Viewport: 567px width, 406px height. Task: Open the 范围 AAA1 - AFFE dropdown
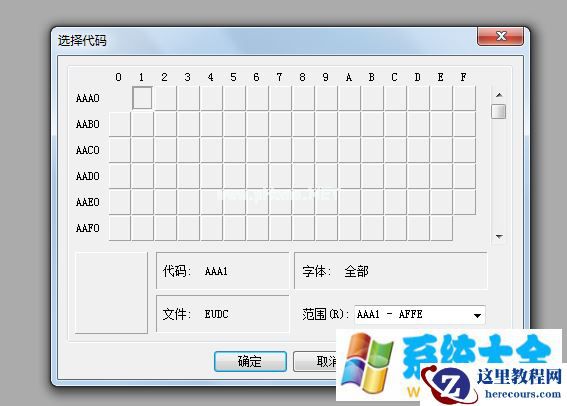pos(477,315)
